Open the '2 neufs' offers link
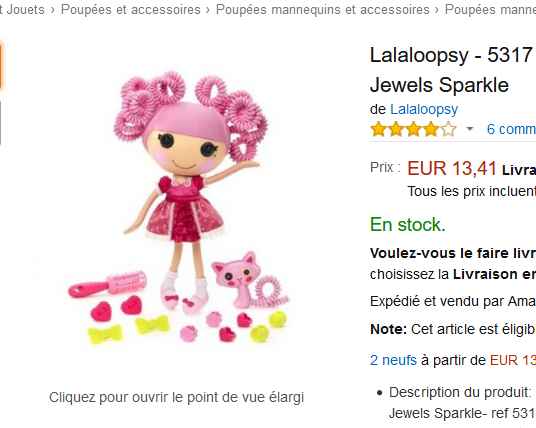The height and width of the screenshot is (428, 536). pyautogui.click(x=393, y=360)
